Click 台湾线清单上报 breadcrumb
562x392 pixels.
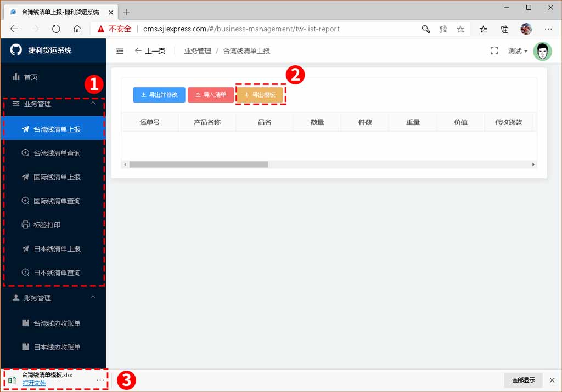click(x=246, y=51)
